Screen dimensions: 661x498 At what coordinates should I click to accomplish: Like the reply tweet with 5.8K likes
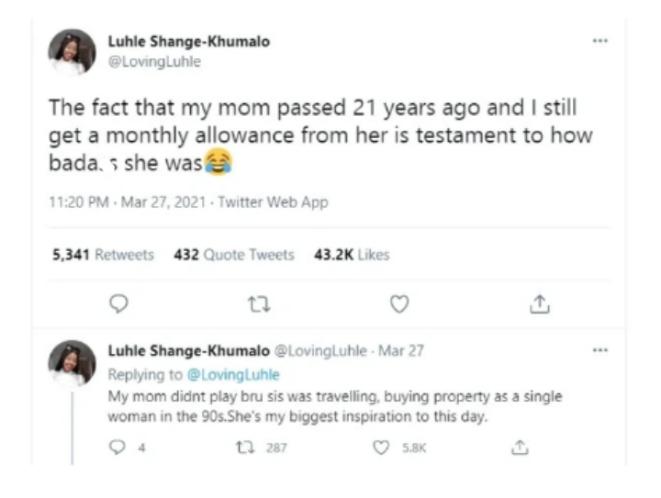click(x=378, y=448)
